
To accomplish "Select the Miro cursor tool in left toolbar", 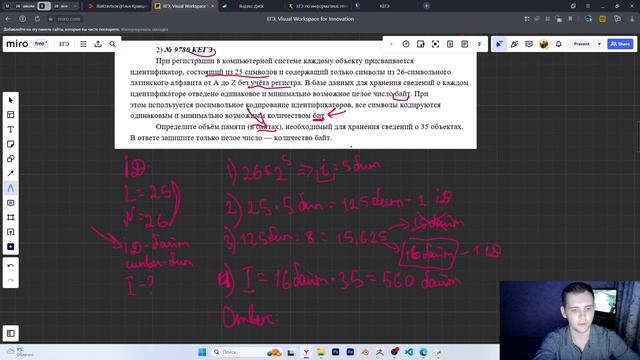I will click(11, 100).
